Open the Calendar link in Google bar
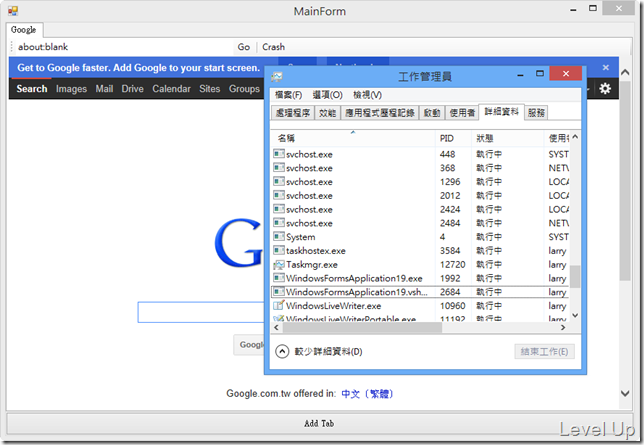 pos(171,89)
